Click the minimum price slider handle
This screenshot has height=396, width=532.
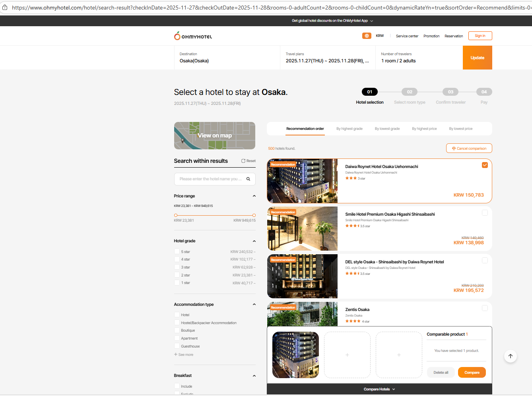click(x=176, y=215)
